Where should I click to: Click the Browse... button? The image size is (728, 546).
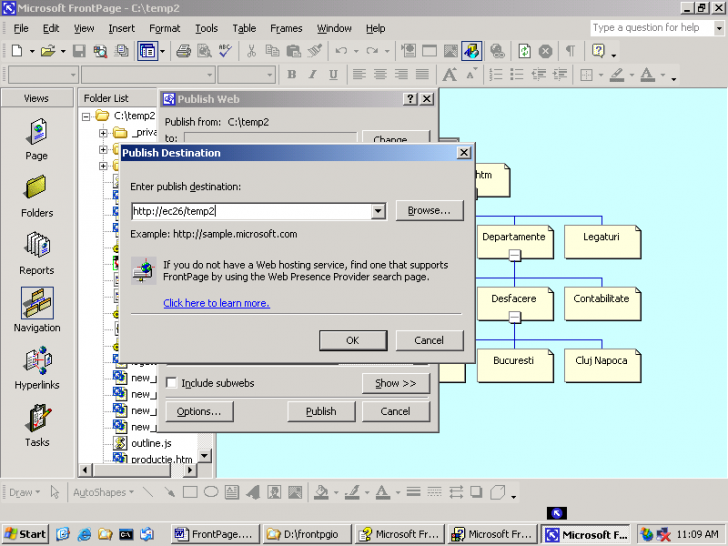tap(429, 211)
